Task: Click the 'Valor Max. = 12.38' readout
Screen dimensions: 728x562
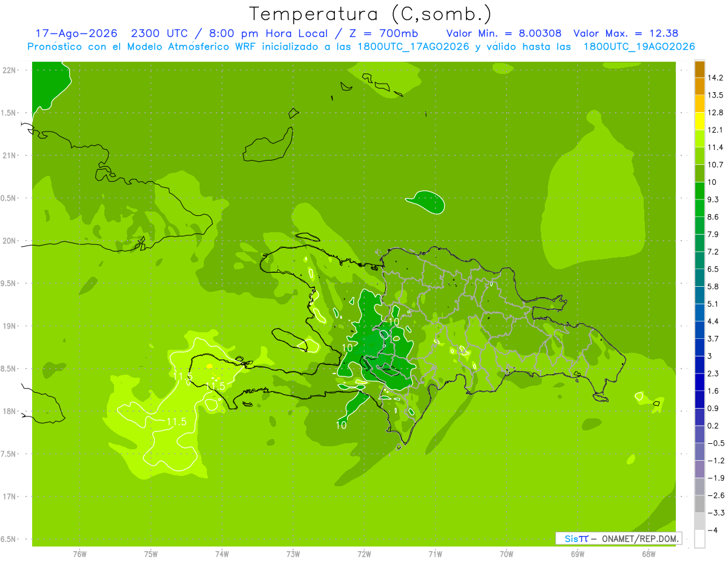Action: 625,33
